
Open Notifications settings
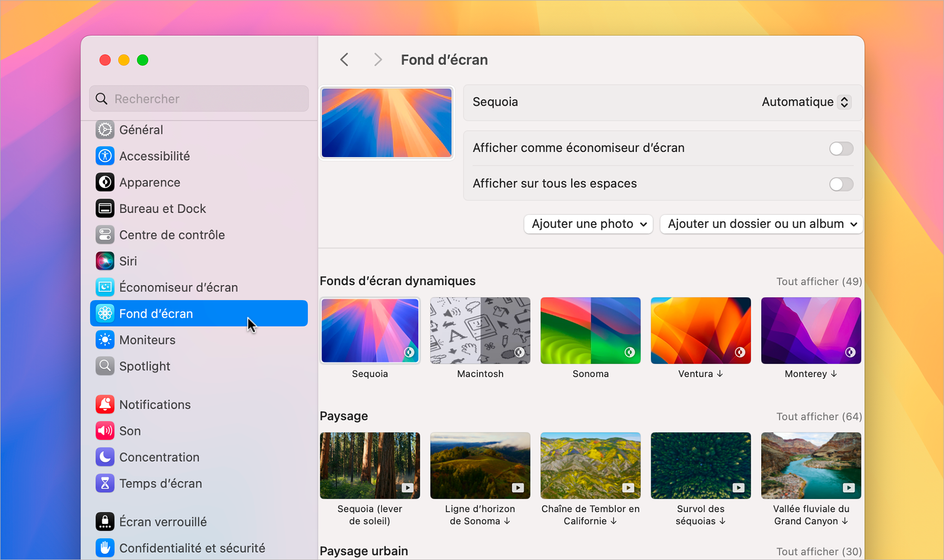[x=155, y=404]
